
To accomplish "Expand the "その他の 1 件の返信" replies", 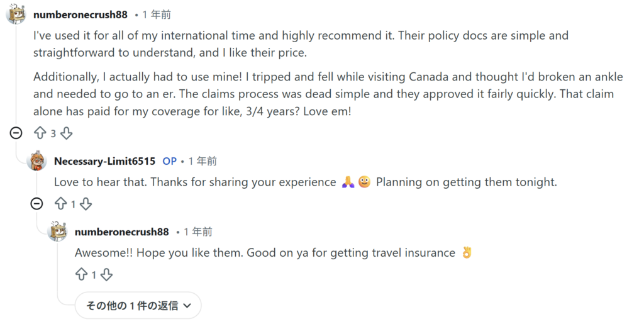I will click(x=138, y=306).
